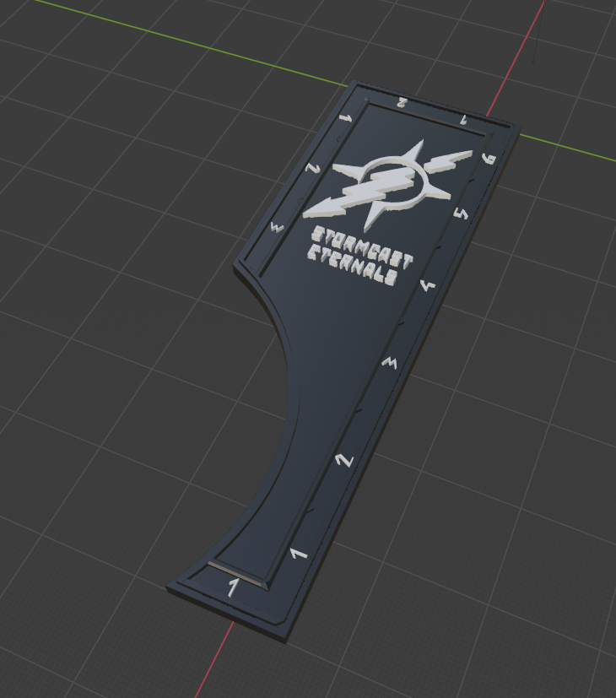The width and height of the screenshot is (616, 698).
Task: Click the number 4 ruler marking
Action: (428, 285)
